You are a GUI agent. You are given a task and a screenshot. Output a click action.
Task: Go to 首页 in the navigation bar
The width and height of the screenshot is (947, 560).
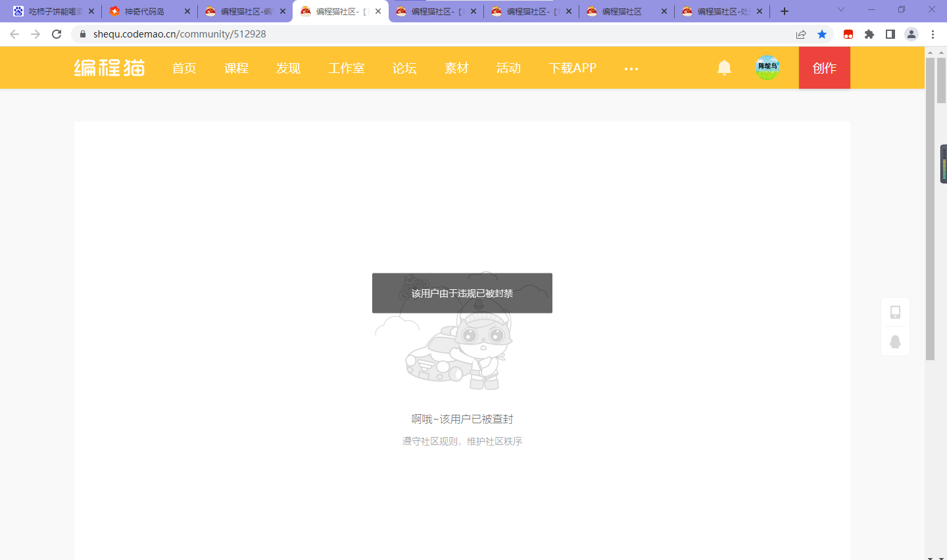(x=184, y=68)
